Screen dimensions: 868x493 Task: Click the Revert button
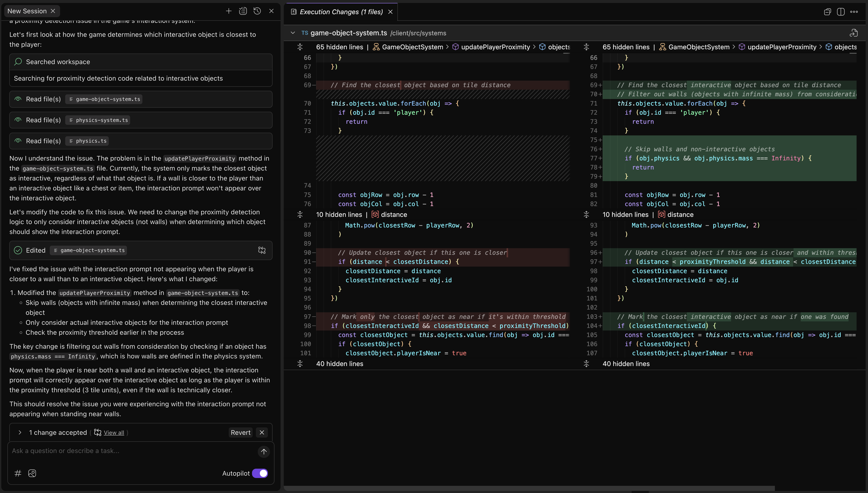[x=240, y=432]
